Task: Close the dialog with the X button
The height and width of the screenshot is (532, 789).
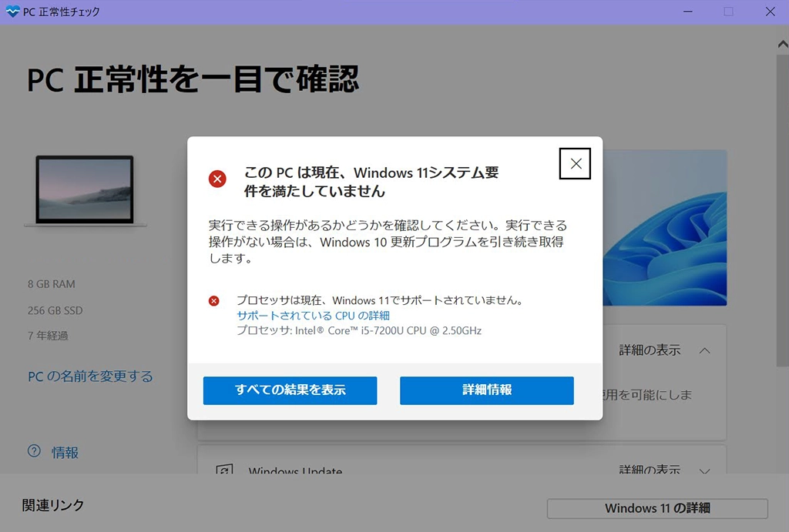Action: 575,163
